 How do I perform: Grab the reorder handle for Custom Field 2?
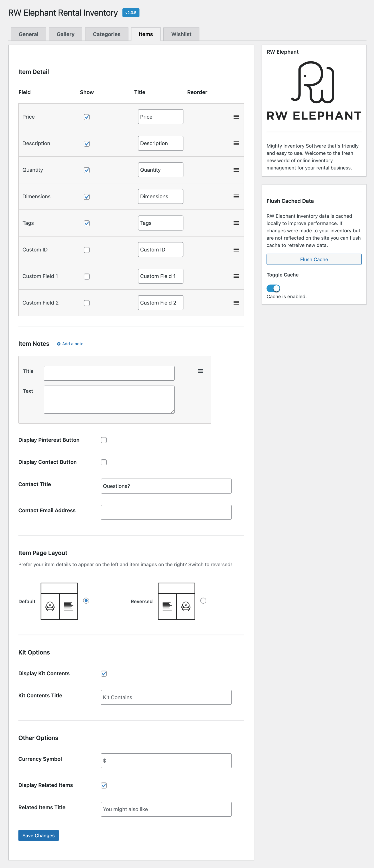click(x=236, y=303)
